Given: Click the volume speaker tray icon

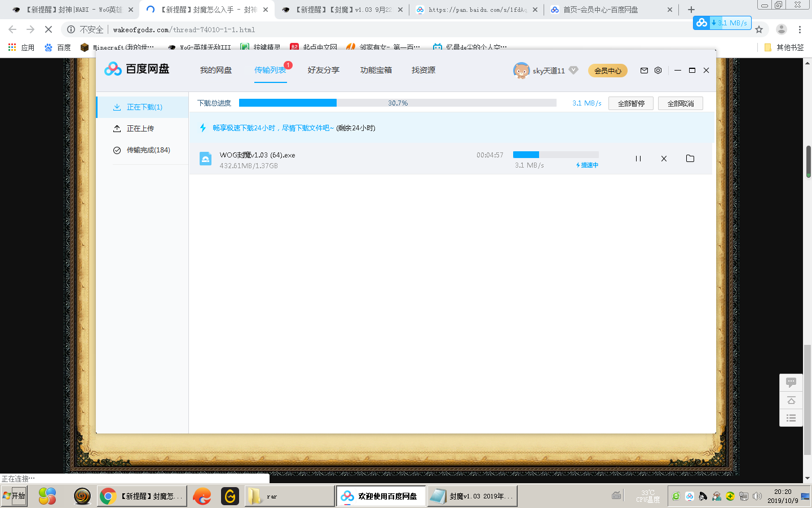Looking at the screenshot, I should tap(757, 496).
